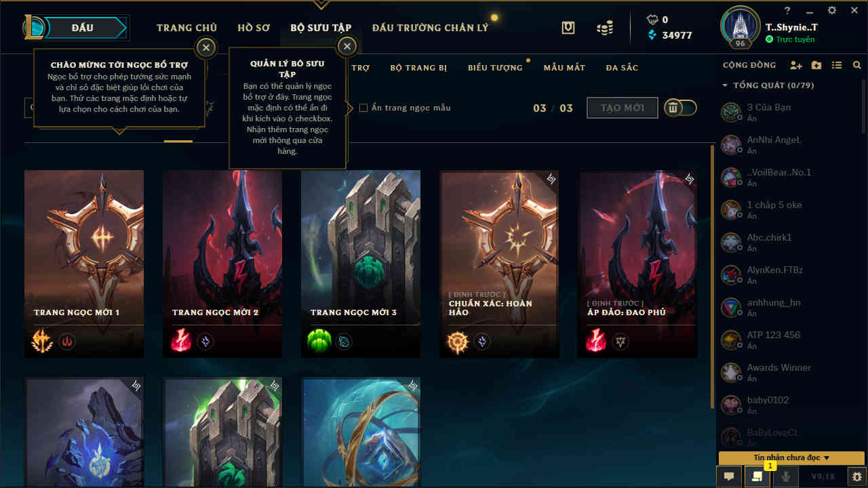Open the store coins icon

tap(605, 28)
